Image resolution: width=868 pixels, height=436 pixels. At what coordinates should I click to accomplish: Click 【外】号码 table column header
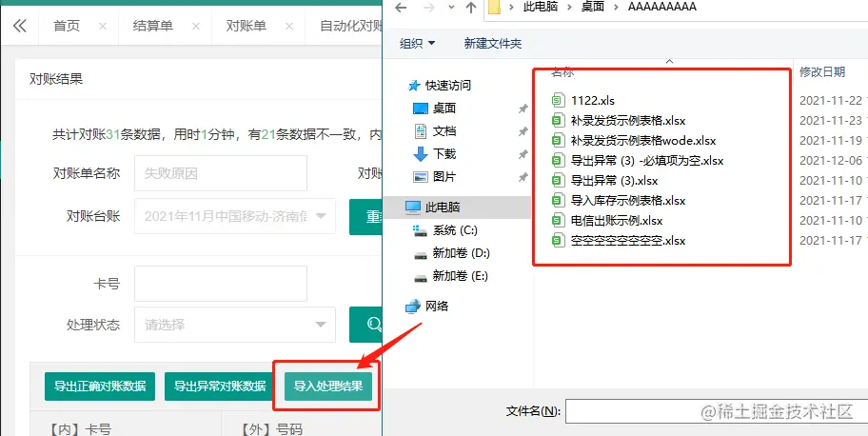270,428
